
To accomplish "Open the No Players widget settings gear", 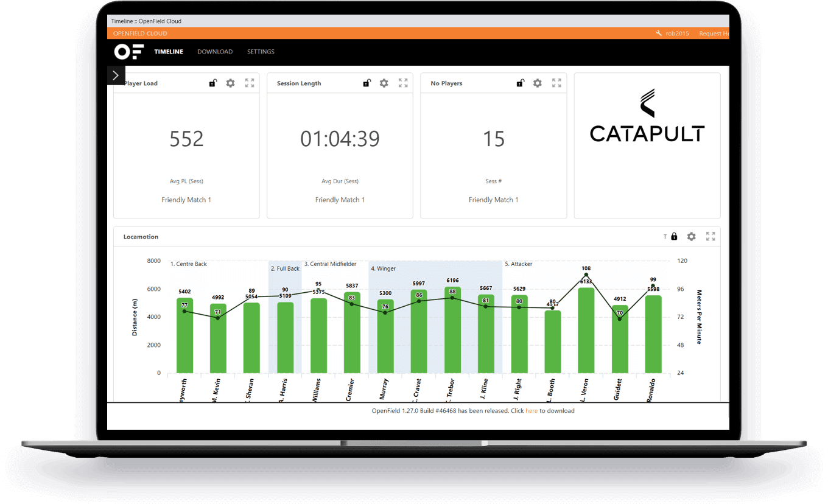I will pos(537,83).
